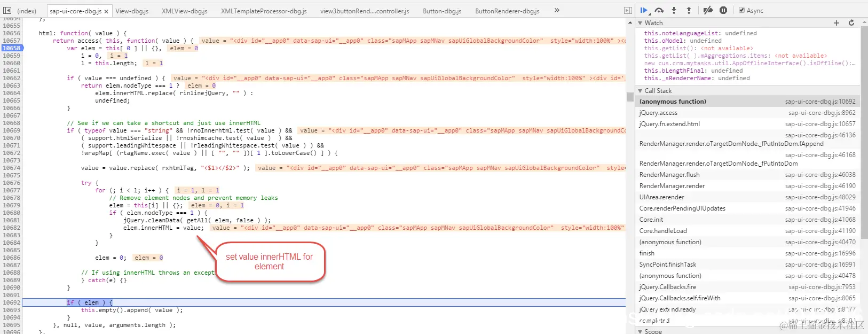This screenshot has height=334, width=868.
Task: Set a breakpoint on line 10682
Action: [x=11, y=228]
